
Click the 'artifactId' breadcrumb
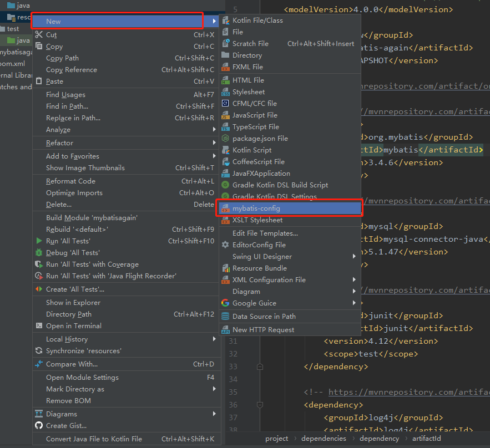point(427,439)
